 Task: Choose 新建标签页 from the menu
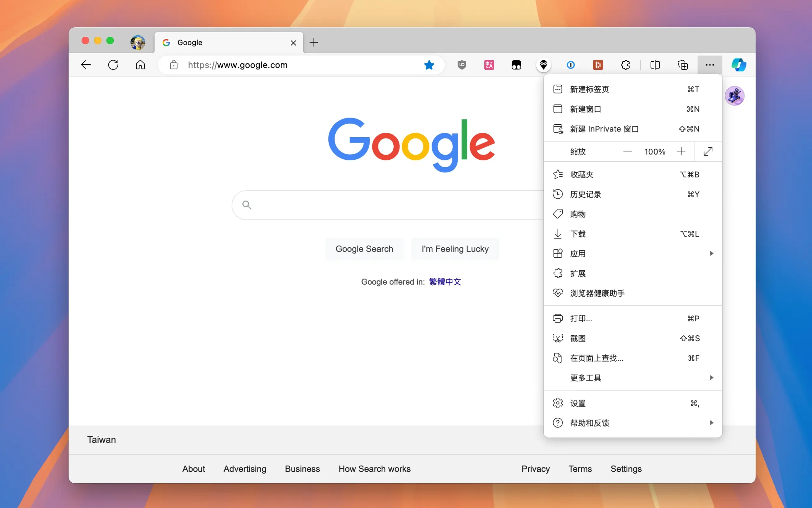pos(633,89)
